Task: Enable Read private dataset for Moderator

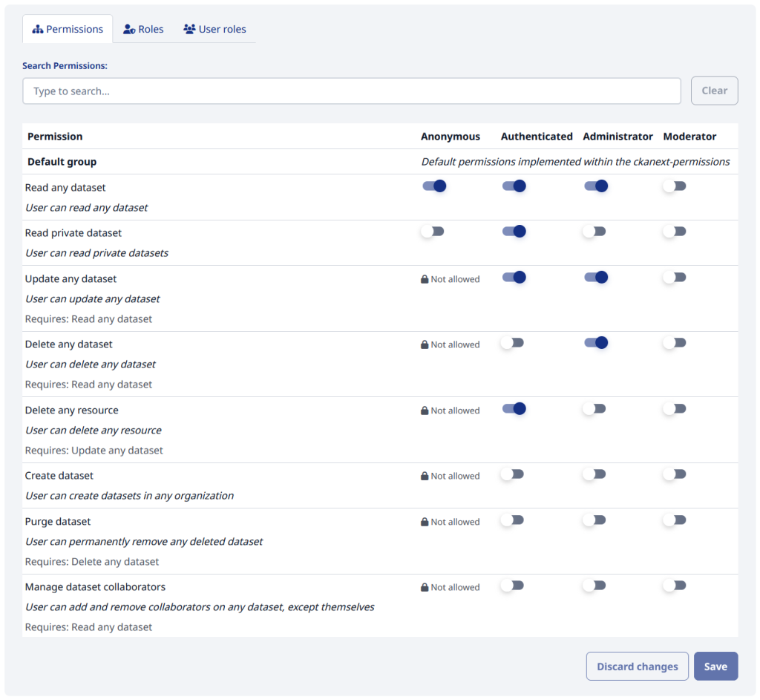Action: tap(675, 232)
